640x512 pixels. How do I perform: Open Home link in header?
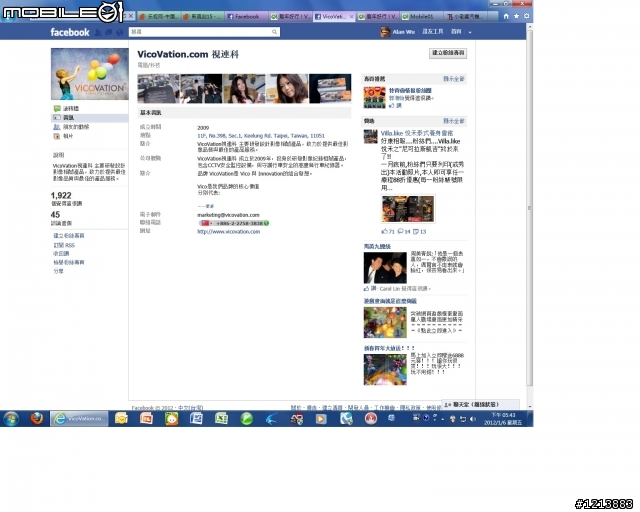click(456, 32)
